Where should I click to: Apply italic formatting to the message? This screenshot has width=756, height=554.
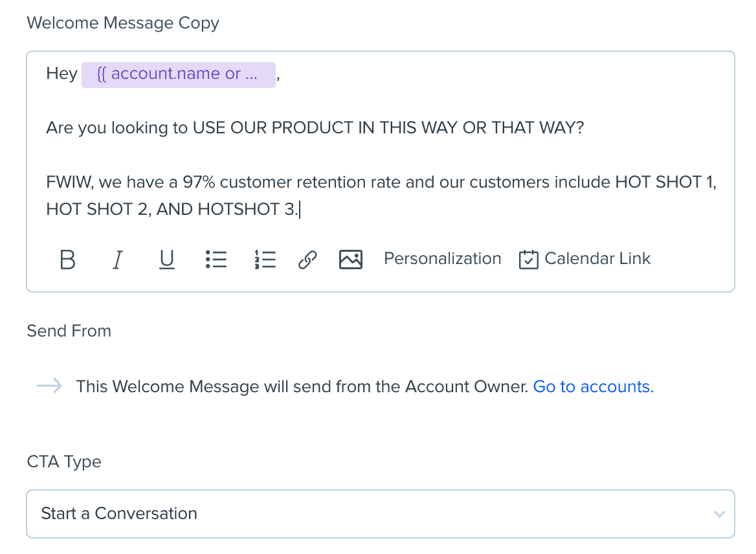[117, 260]
